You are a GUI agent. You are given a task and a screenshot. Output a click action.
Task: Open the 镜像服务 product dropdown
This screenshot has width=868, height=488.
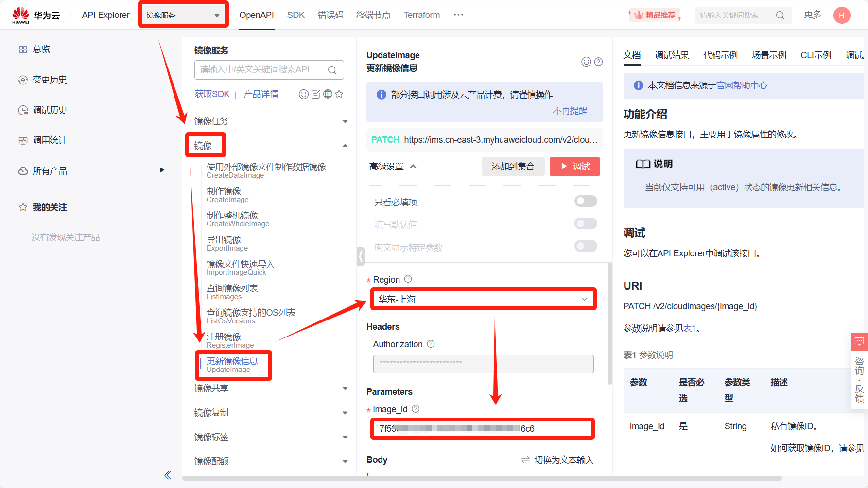point(183,15)
